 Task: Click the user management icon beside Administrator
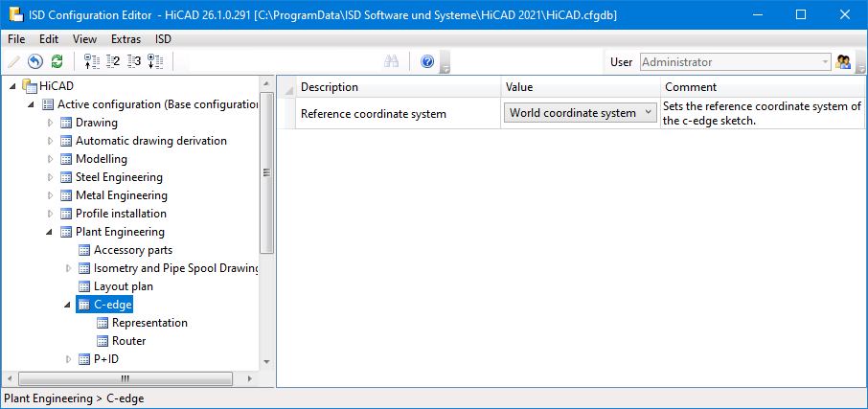tap(843, 62)
